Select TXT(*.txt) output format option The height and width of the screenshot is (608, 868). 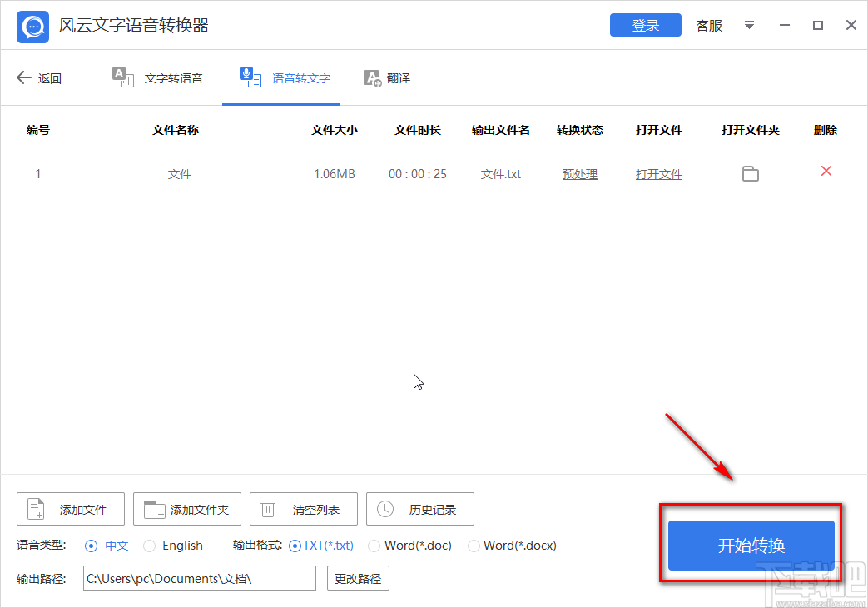[295, 546]
